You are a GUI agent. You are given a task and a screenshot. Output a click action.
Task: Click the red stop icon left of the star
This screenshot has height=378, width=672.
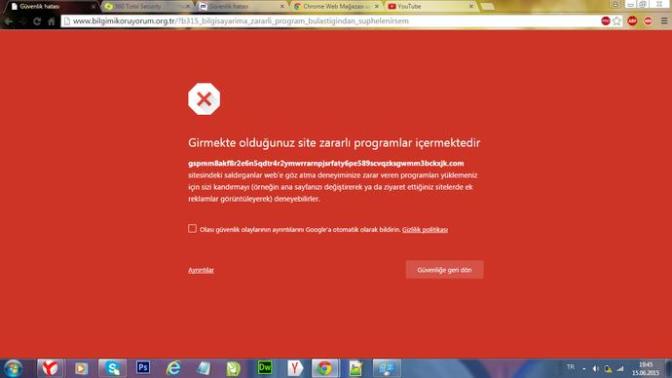[x=606, y=21]
